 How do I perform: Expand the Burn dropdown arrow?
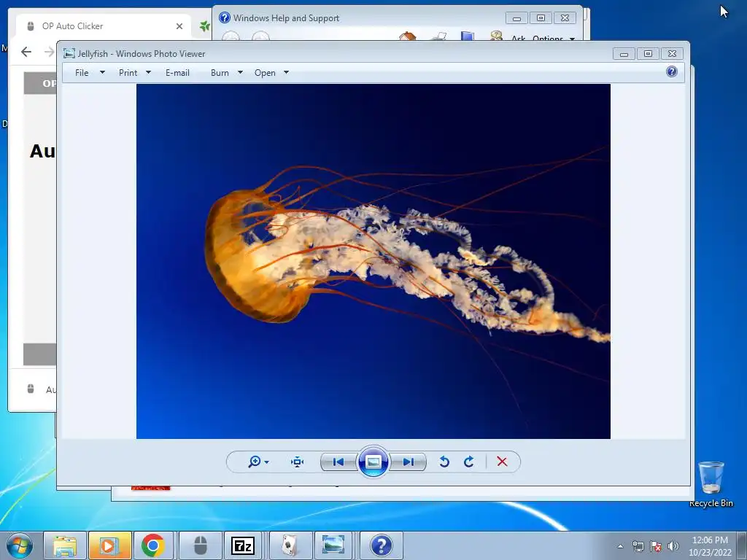click(240, 72)
